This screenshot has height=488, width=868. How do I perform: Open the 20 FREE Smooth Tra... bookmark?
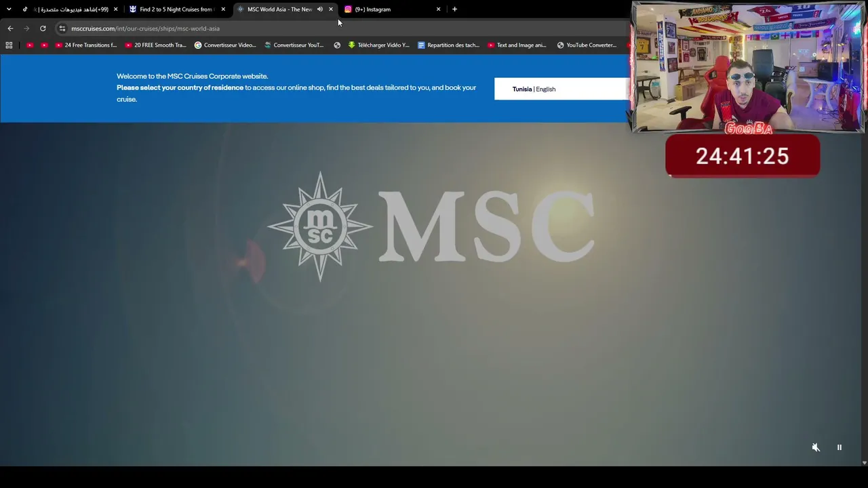[x=156, y=45]
